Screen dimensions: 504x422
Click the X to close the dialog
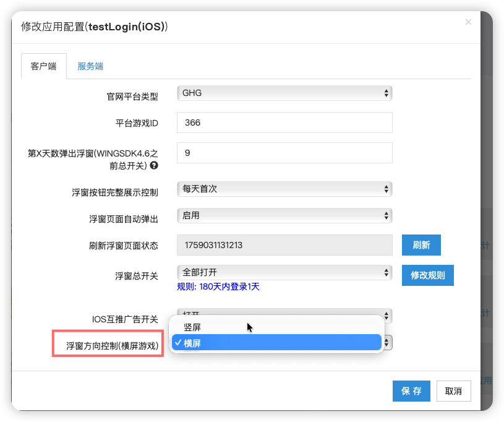click(468, 22)
